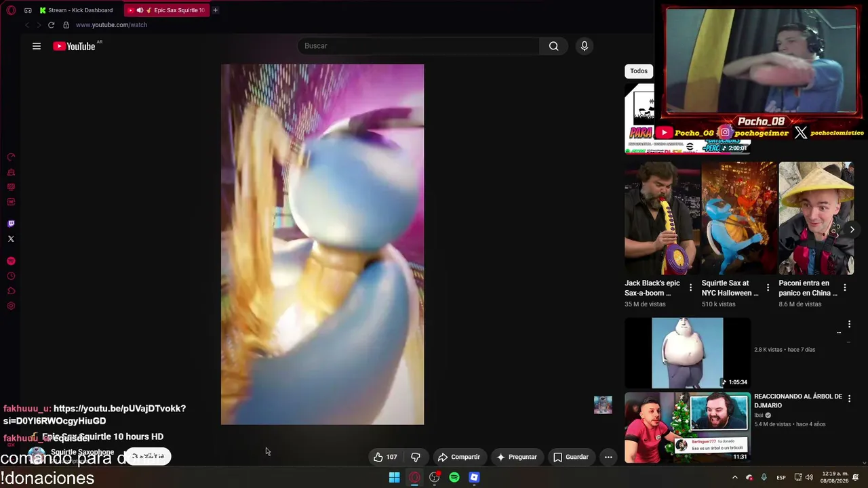This screenshot has width=868, height=488.
Task: Open Spotify player in Opera sidebar
Action: pyautogui.click(x=11, y=261)
